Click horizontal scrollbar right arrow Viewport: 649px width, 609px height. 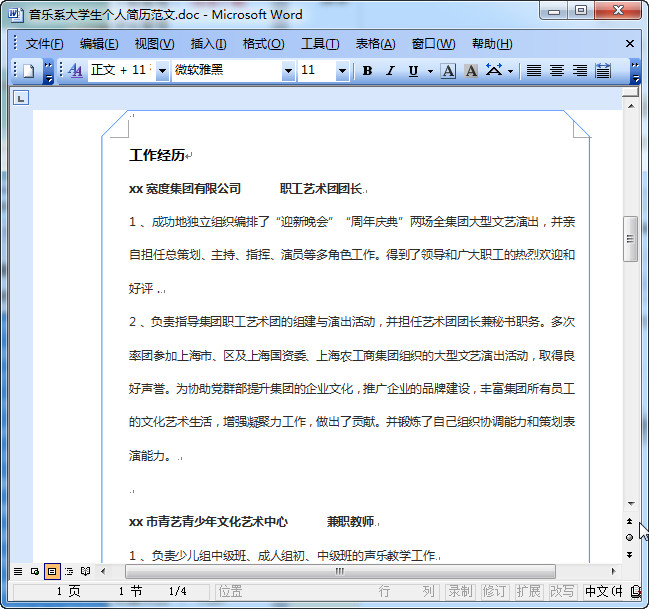613,572
